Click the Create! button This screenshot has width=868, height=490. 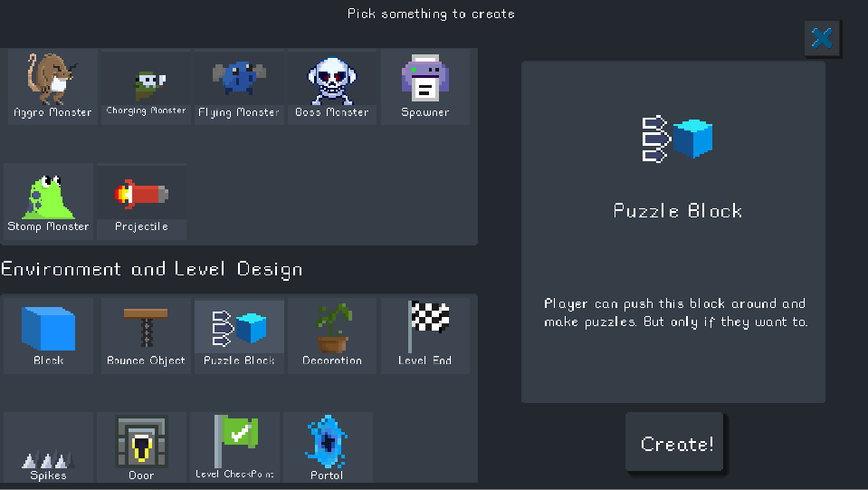tap(675, 443)
